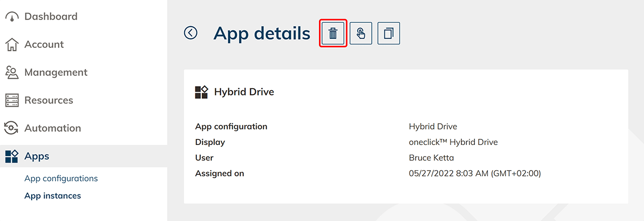Click the trash delete icon

coord(333,34)
